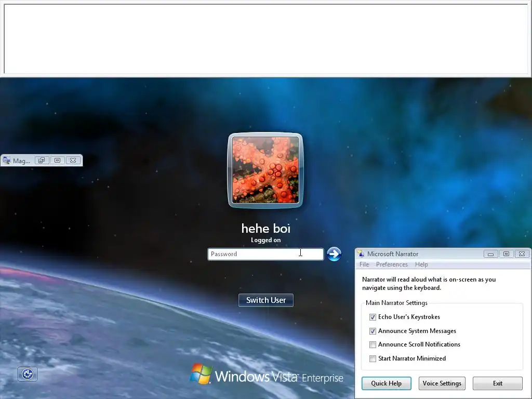The height and width of the screenshot is (399, 532).
Task: Maximize the Microsoft Narrator window
Action: tap(506, 254)
